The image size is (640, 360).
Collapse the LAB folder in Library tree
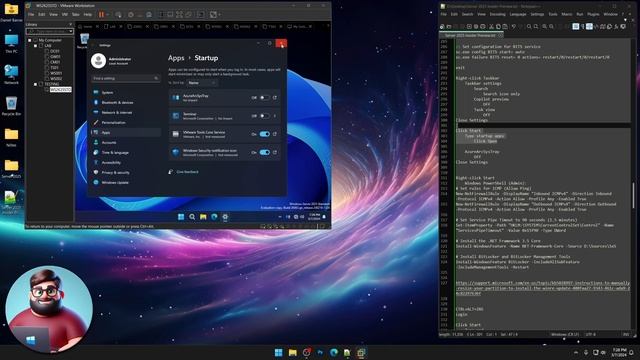coord(36,46)
